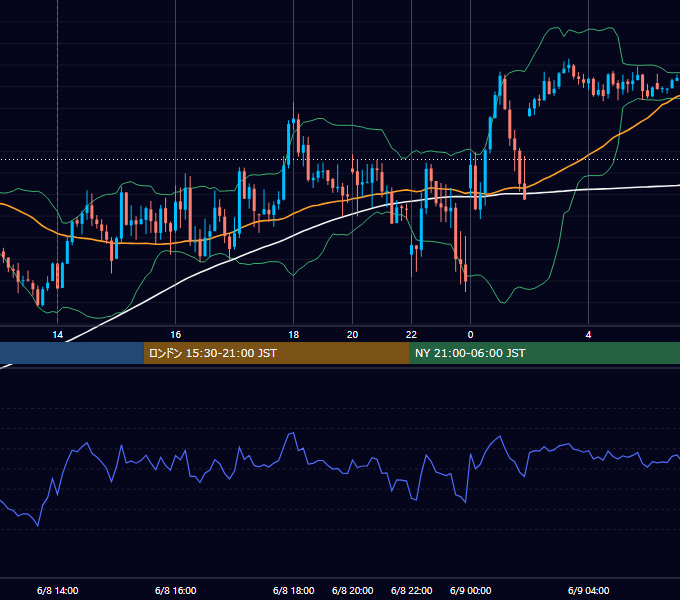Click the 6/9 00:00 date label

click(471, 590)
